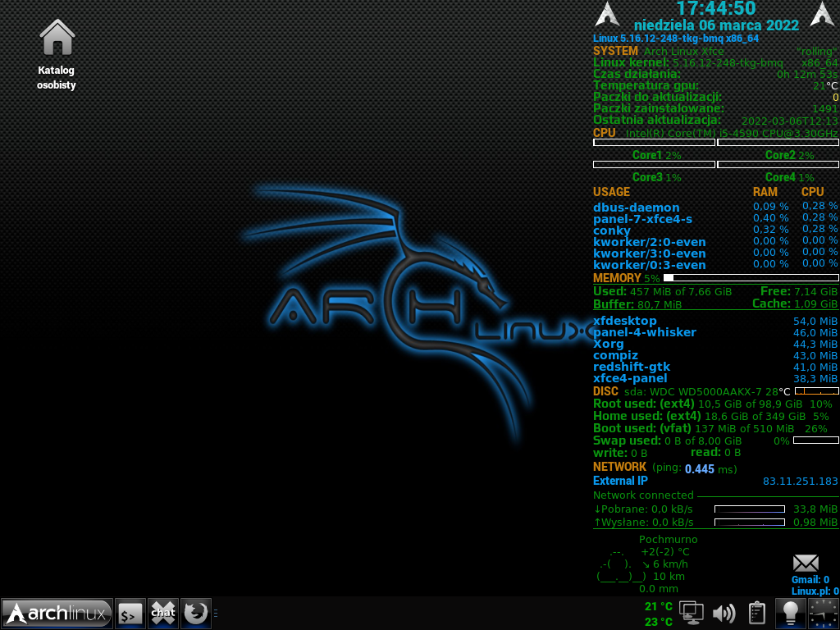840x630 pixels.
Task: Toggle the redshift lightbulb tray icon
Action: (790, 614)
